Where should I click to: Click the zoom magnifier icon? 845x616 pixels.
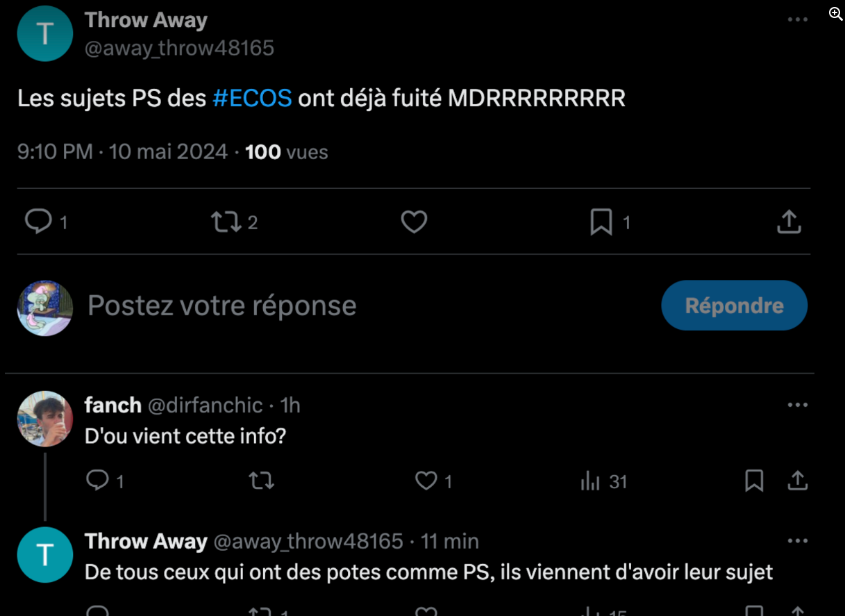836,14
